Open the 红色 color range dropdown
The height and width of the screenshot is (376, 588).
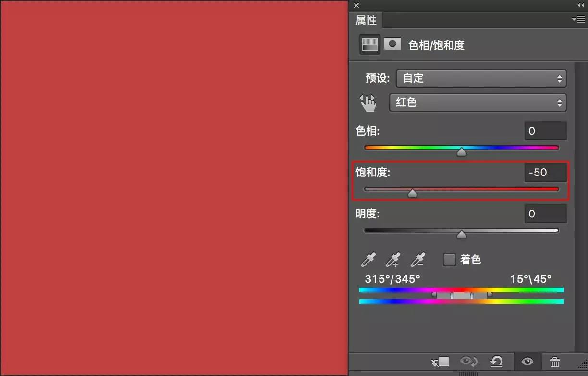point(478,102)
